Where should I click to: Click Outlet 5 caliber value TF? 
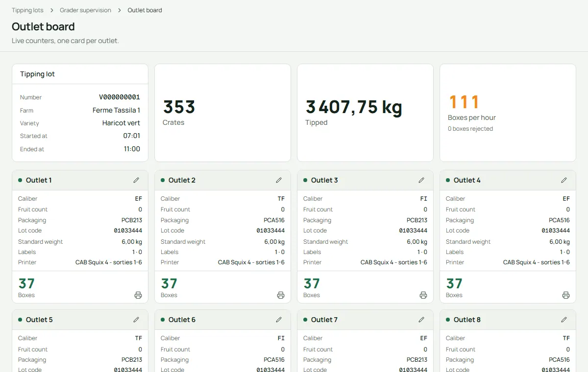(139, 338)
